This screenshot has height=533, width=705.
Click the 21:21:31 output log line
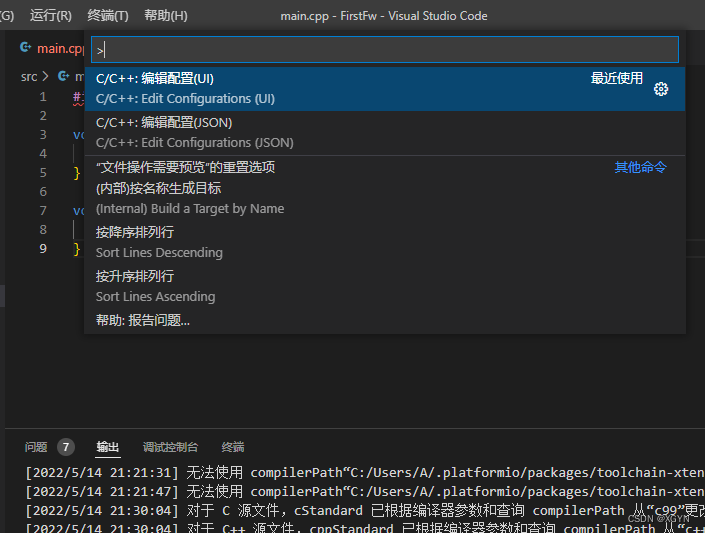coord(365,473)
